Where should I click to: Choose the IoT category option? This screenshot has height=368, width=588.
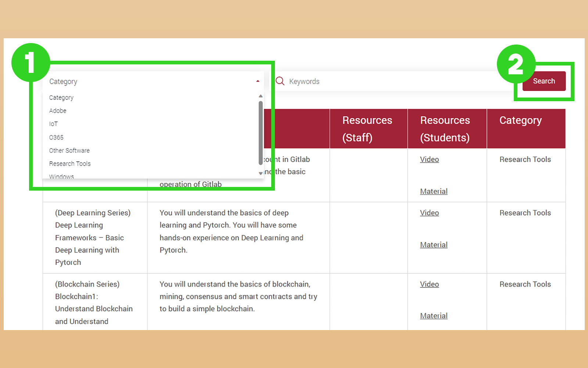[53, 124]
